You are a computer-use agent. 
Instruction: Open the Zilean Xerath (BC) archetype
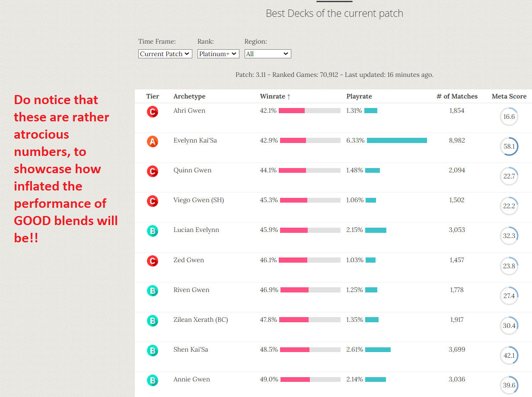[201, 320]
